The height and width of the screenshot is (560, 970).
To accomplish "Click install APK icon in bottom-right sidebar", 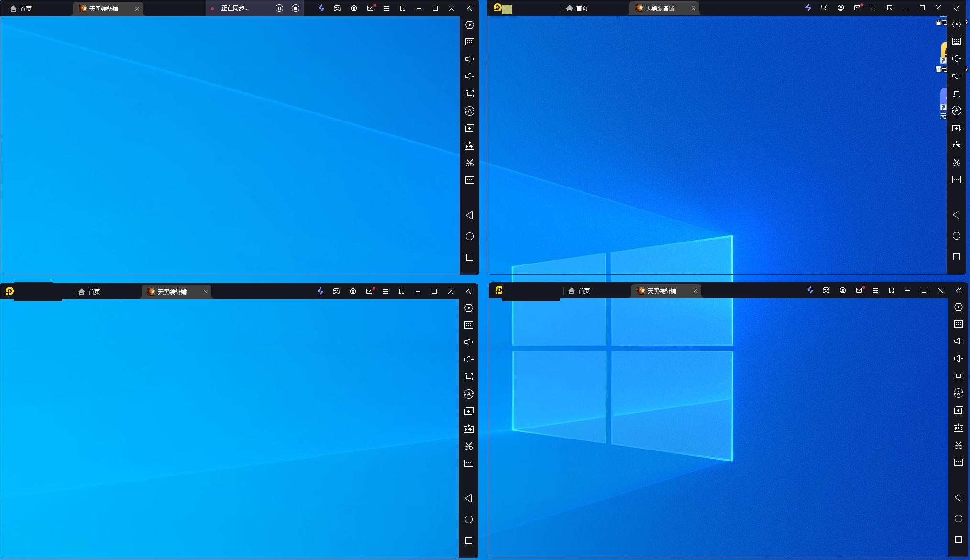I will (959, 428).
